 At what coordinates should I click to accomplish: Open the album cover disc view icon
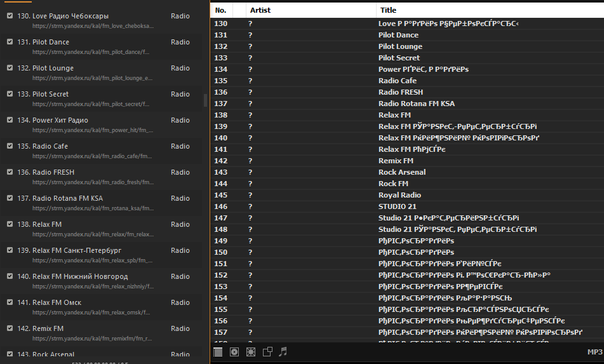click(x=234, y=352)
